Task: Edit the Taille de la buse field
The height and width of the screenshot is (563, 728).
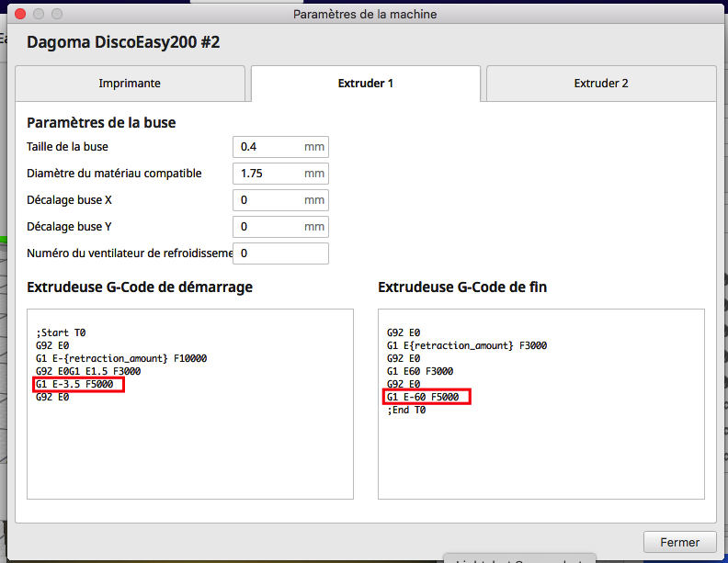Action: pyautogui.click(x=281, y=147)
